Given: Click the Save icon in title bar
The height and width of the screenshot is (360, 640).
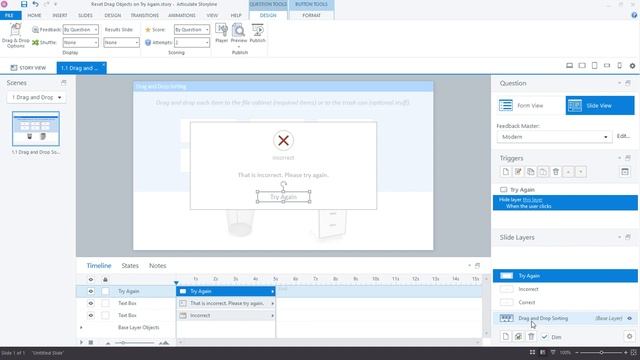Looking at the screenshot, I should (x=24, y=4).
